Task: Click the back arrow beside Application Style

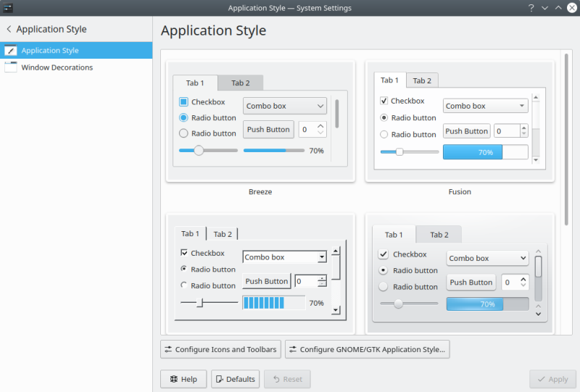Action: pos(9,29)
